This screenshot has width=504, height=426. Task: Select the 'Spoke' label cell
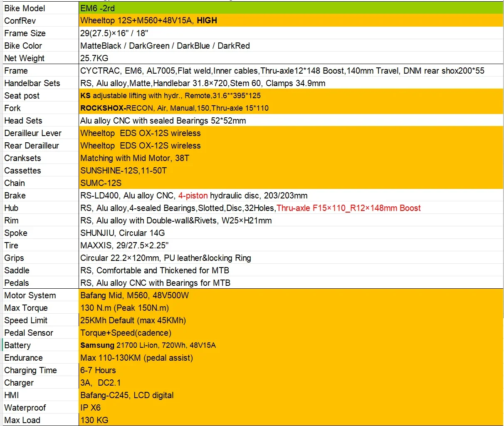tap(40, 233)
